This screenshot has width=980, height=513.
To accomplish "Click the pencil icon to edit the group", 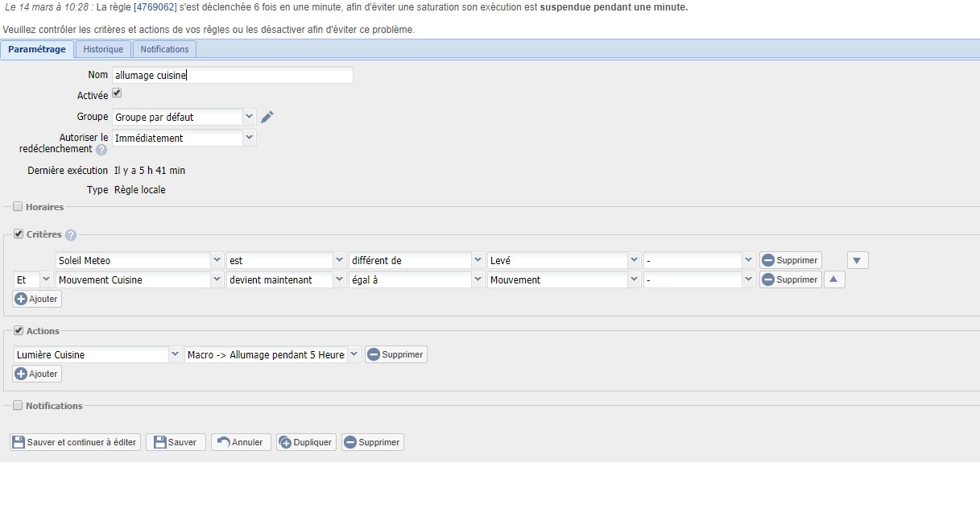I will pyautogui.click(x=267, y=118).
